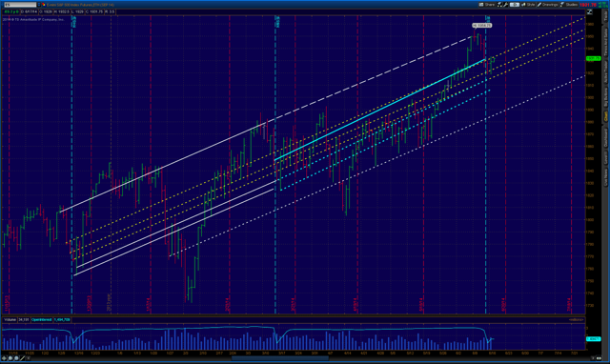Click the colored symbol link icon
This screenshot has height=364, width=610.
click(44, 5)
